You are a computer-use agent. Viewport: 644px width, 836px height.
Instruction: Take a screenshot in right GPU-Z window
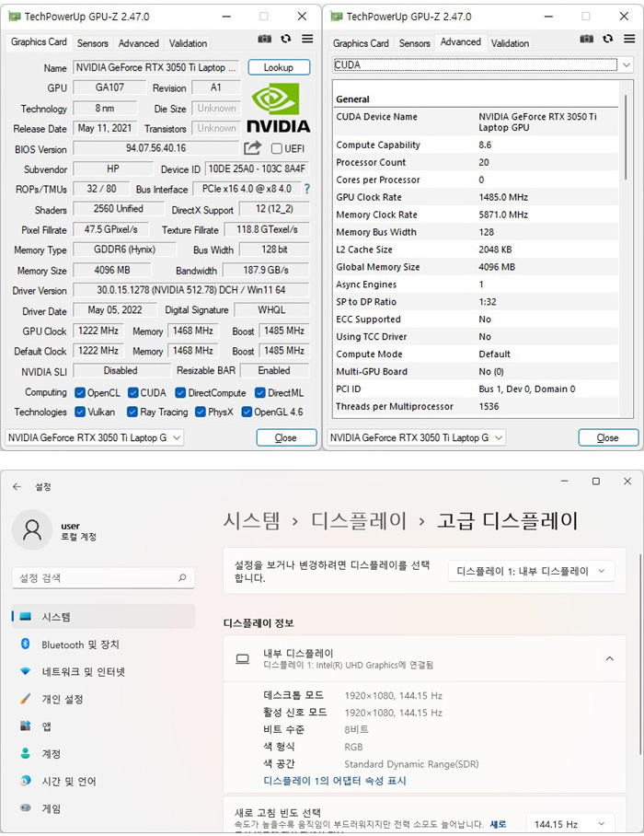click(586, 39)
